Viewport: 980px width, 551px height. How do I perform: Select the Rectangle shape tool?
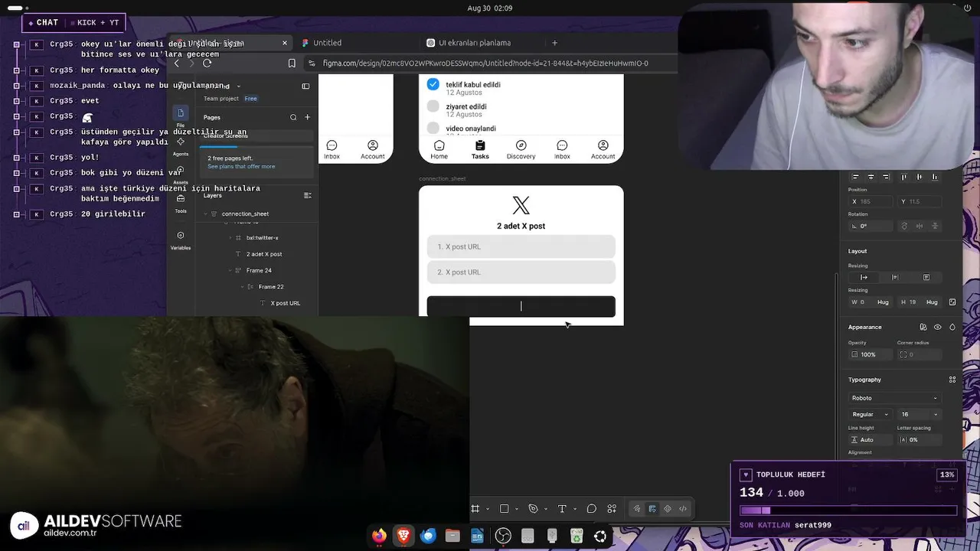(x=505, y=509)
